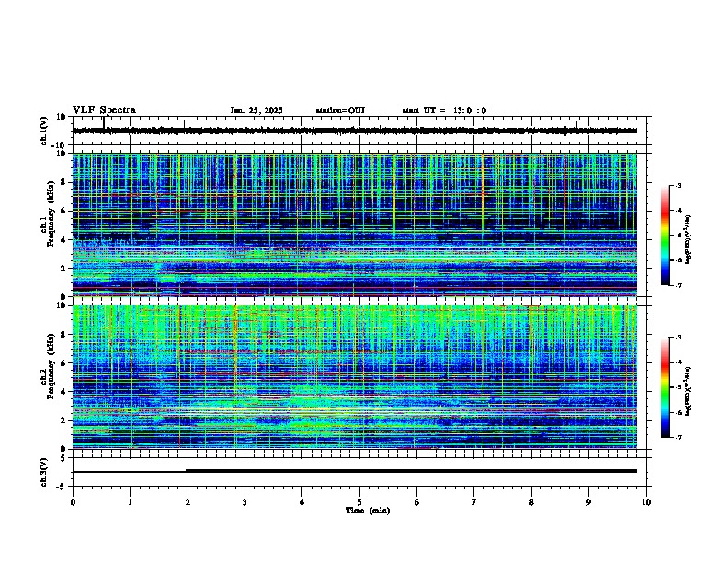Viewport: 728px width, 563px height.
Task: Click inside the ch.1 frequency spectrogram plot
Action: [355, 224]
